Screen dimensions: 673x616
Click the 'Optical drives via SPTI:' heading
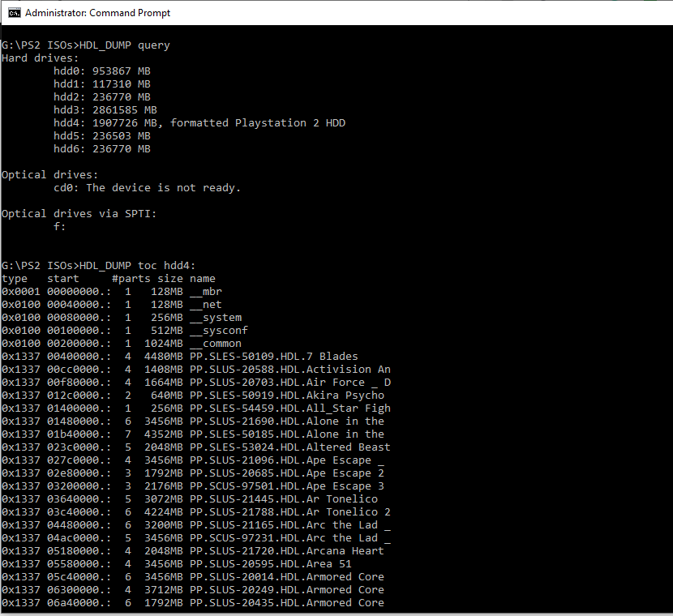pos(79,214)
